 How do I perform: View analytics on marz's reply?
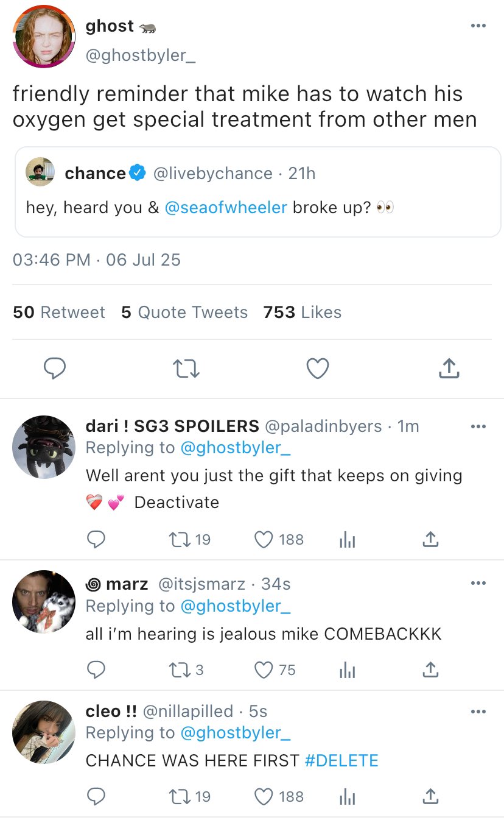point(347,670)
